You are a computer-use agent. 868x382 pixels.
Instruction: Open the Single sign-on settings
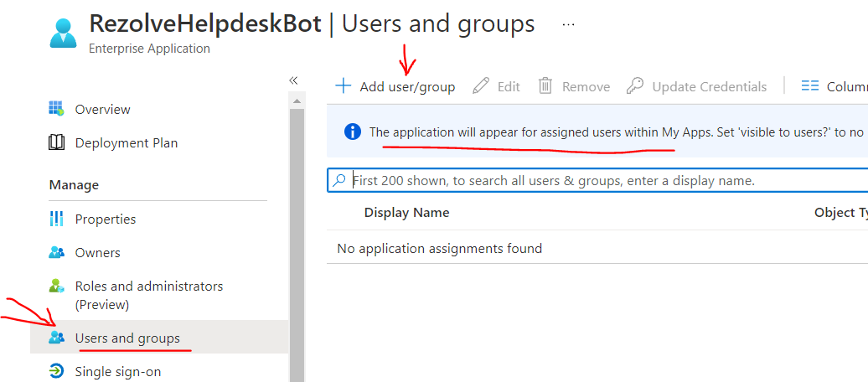[118, 371]
